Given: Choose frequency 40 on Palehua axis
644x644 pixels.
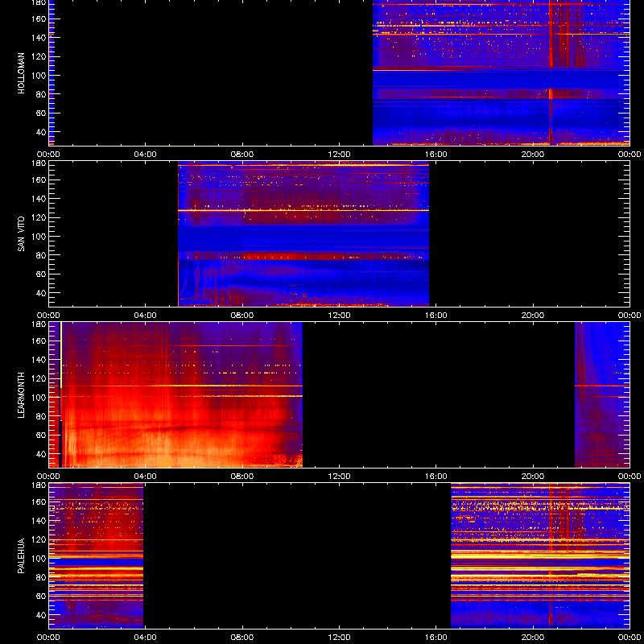Looking at the screenshot, I should pos(42,615).
